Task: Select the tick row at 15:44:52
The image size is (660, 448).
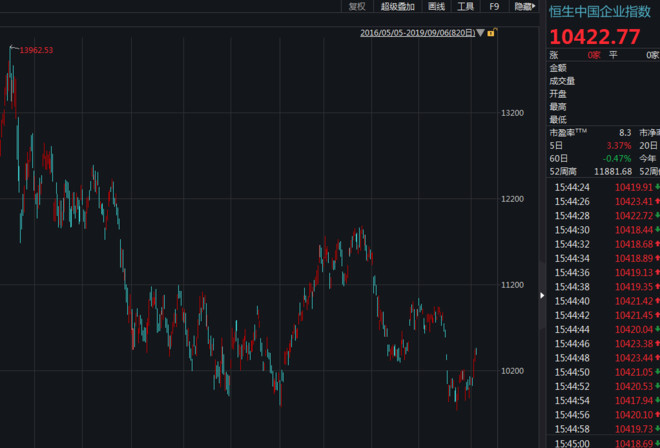Action: pyautogui.click(x=603, y=386)
